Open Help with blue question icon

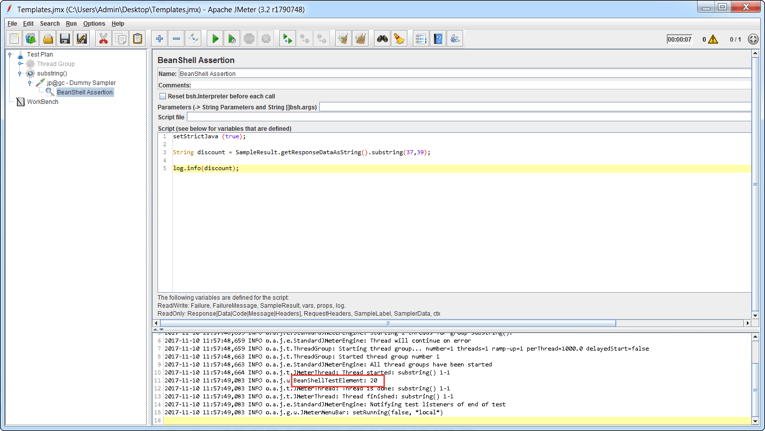coord(438,39)
